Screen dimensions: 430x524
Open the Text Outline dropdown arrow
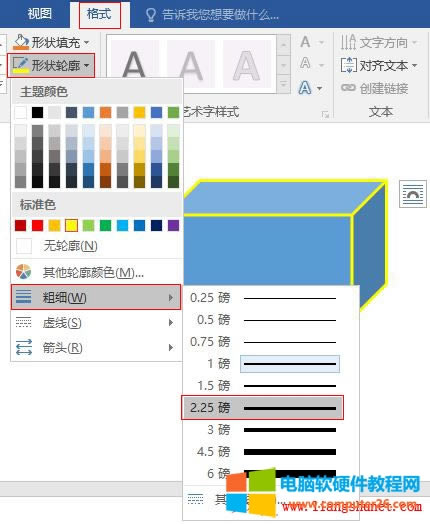pos(321,65)
